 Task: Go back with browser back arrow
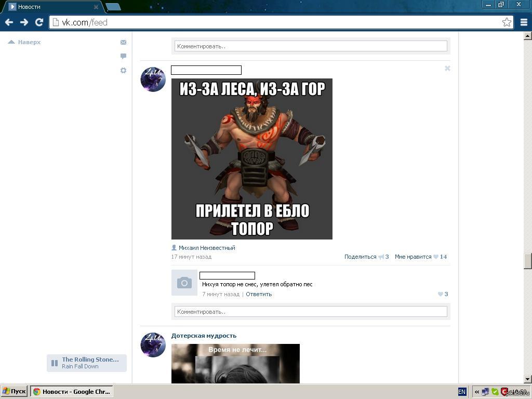coord(9,22)
